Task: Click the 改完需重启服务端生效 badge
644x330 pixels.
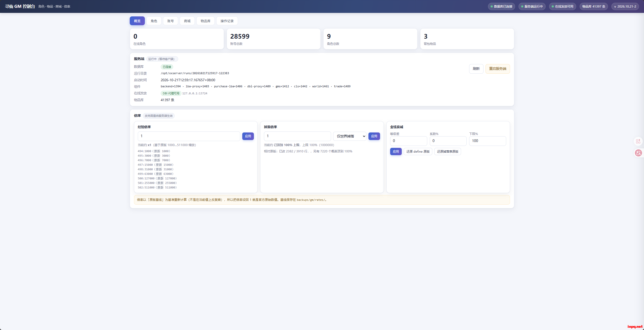Action: click(x=159, y=116)
